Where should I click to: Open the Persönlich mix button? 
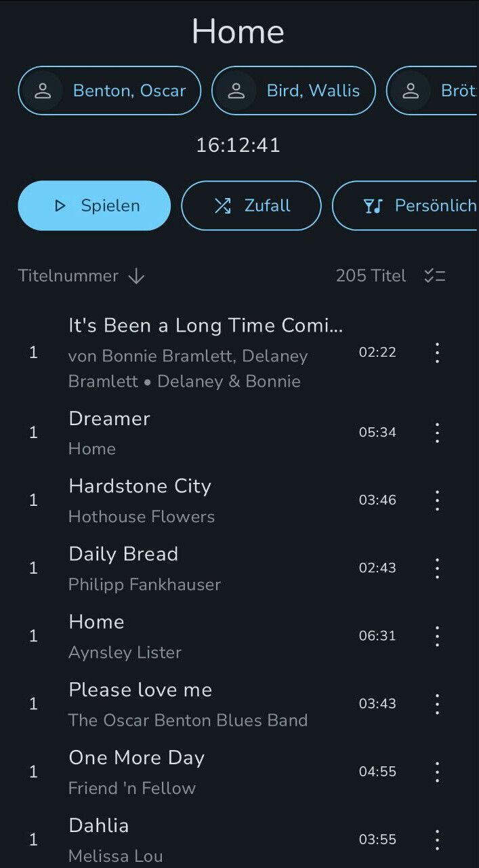[x=405, y=205]
